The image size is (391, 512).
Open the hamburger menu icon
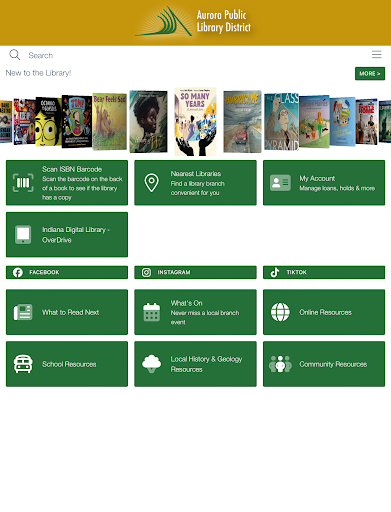[x=377, y=55]
